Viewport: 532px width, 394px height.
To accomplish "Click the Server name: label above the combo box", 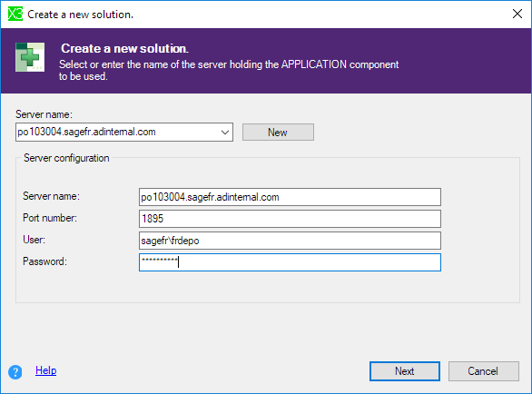I will point(44,114).
